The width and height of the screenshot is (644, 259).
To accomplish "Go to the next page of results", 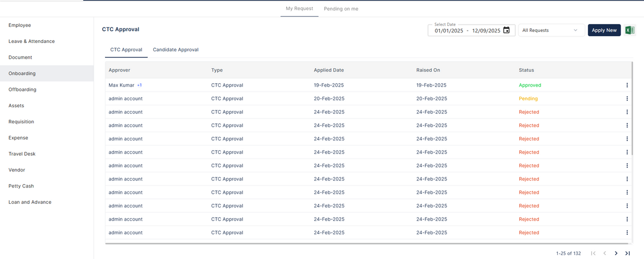I will [616, 253].
